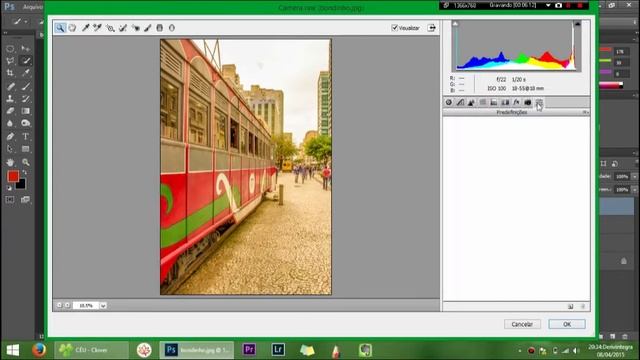Select the Red Eye Removal tool
The image size is (640, 360).
click(x=136, y=28)
